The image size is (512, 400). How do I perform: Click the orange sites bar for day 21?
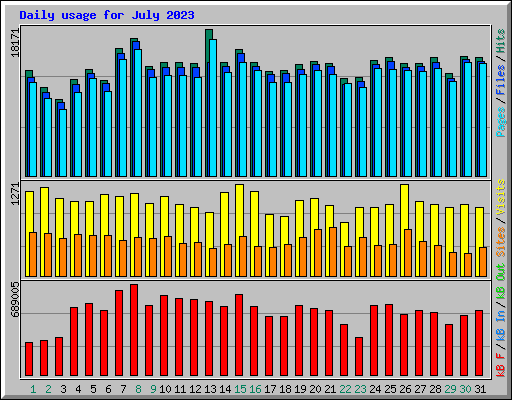(x=333, y=252)
